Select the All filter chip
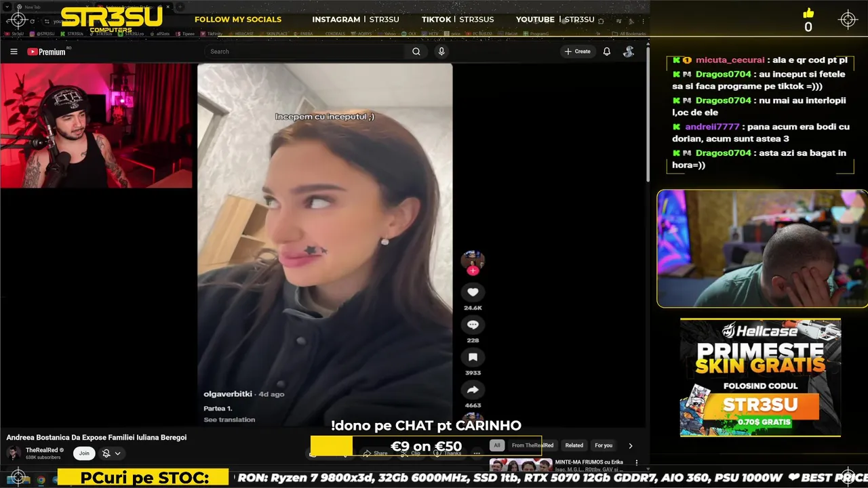 click(497, 445)
